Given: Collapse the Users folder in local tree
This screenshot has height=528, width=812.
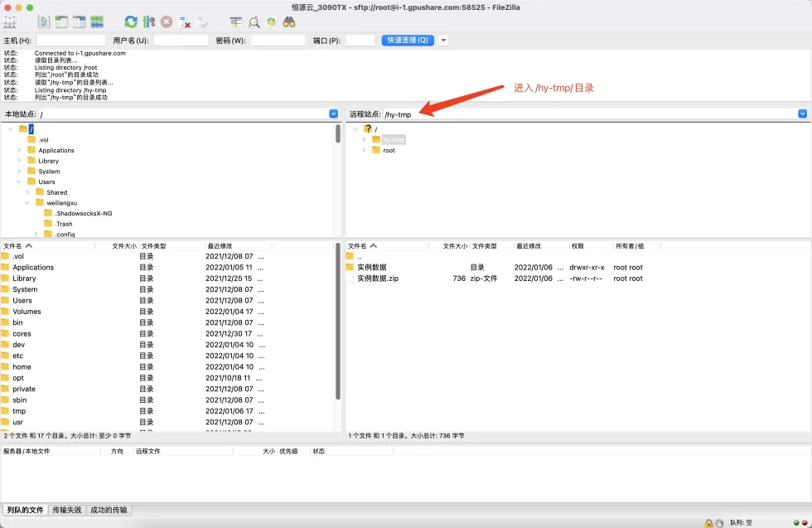Looking at the screenshot, I should tap(19, 182).
